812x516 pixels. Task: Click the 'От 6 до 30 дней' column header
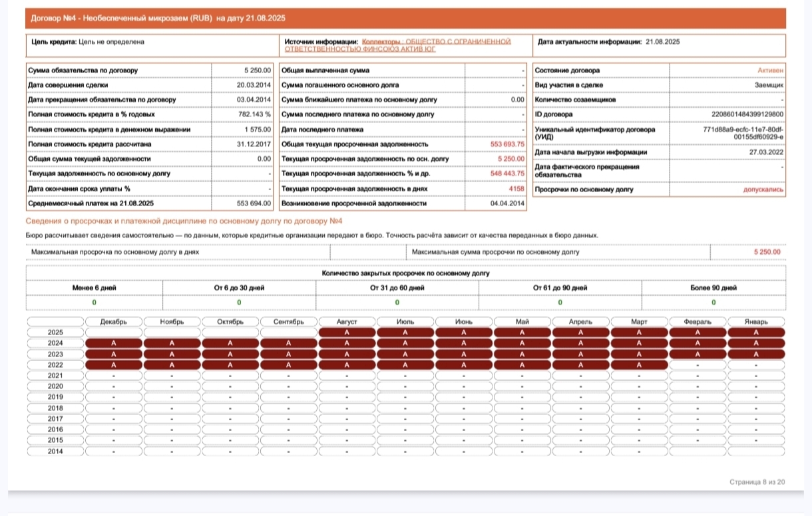[x=239, y=288]
